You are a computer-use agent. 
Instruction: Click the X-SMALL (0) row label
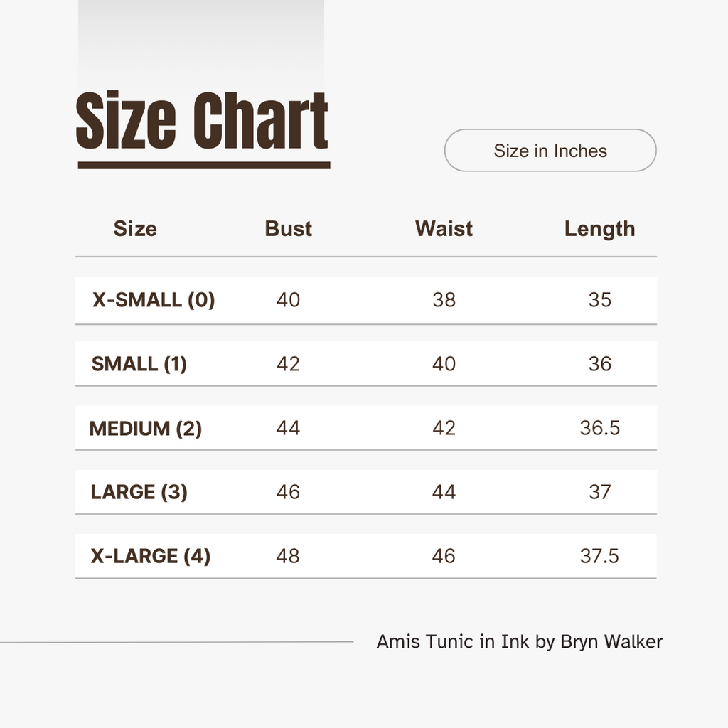tap(154, 300)
